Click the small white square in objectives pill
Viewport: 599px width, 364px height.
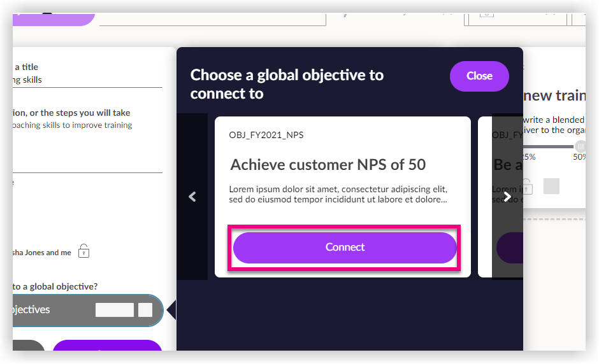click(145, 310)
